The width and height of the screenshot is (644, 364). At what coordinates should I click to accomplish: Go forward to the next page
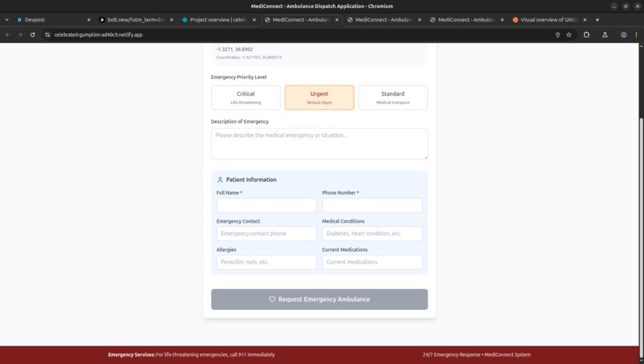click(20, 35)
